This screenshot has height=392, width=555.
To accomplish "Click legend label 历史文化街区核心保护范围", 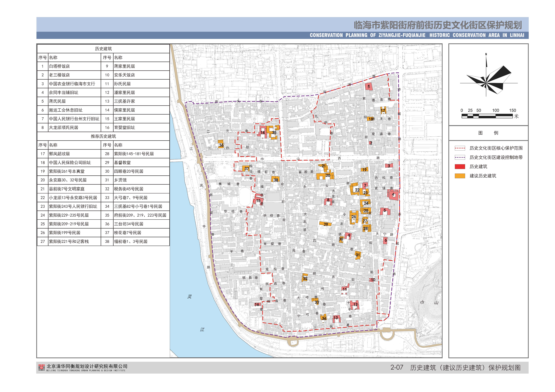I will [x=496, y=148].
